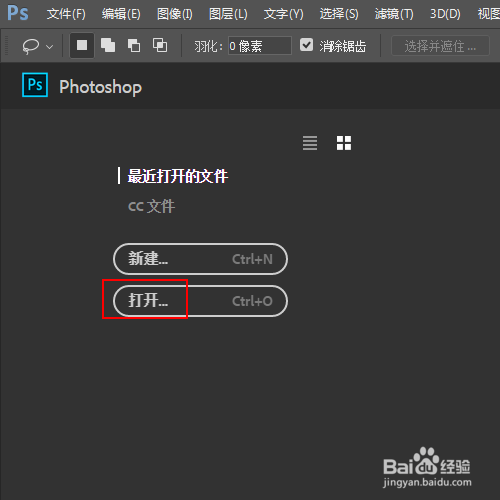Toggle the 消除锯齿 anti-alias checkbox
The image size is (500, 500).
pos(306,45)
